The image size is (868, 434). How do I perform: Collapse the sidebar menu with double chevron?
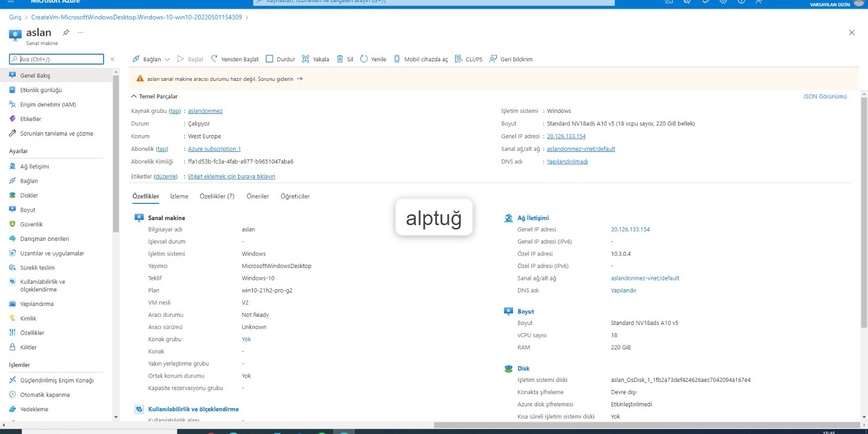click(112, 59)
